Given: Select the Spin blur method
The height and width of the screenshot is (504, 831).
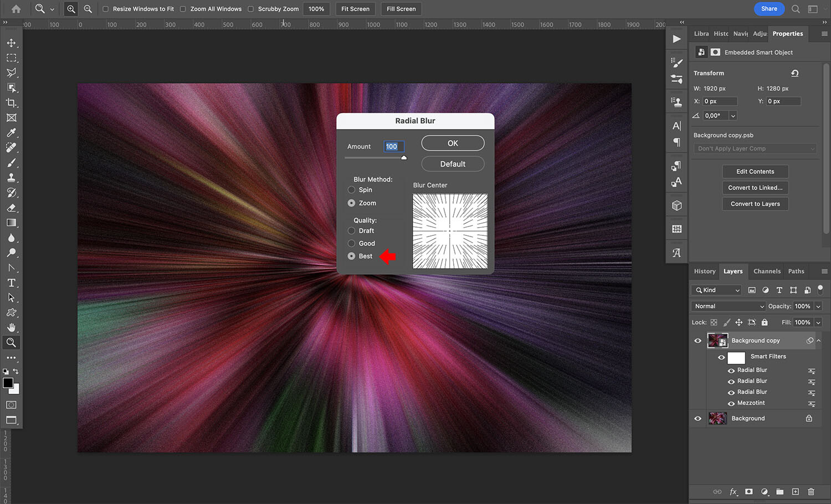Looking at the screenshot, I should click(x=351, y=189).
